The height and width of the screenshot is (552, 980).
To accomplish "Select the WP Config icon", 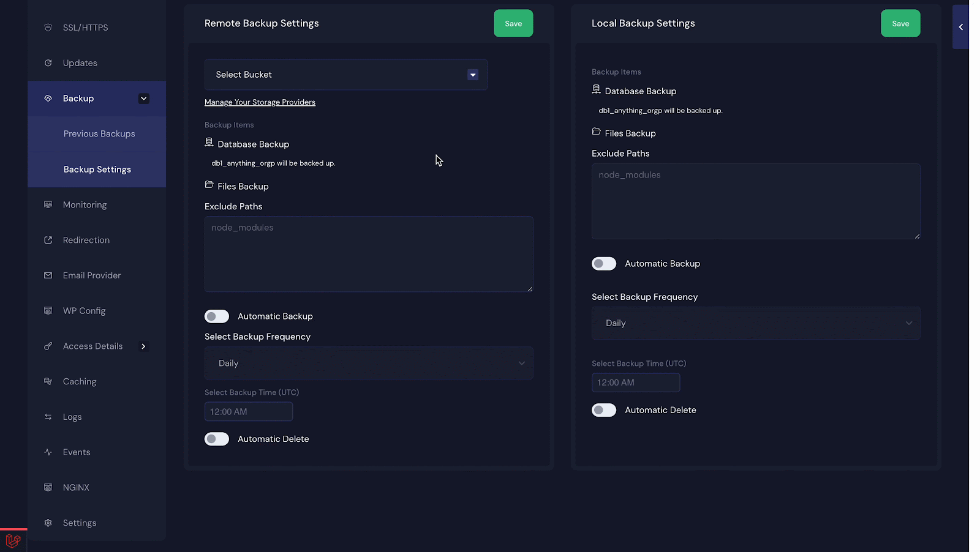I will [48, 310].
